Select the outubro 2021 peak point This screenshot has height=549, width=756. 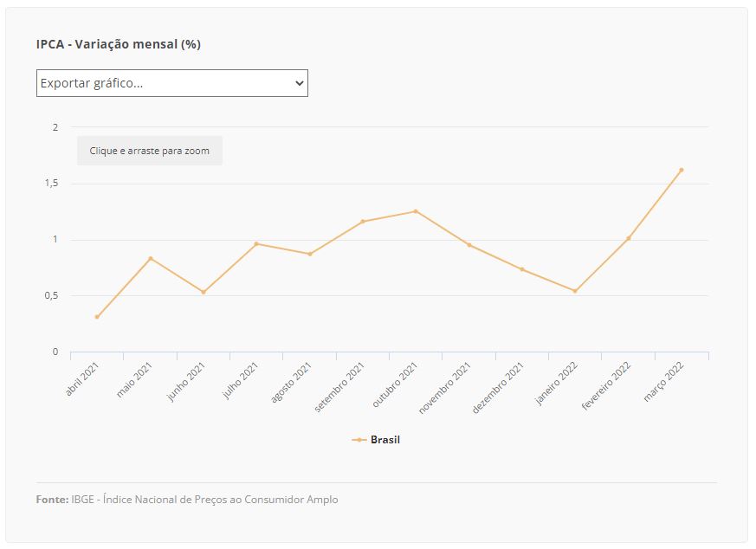point(416,211)
